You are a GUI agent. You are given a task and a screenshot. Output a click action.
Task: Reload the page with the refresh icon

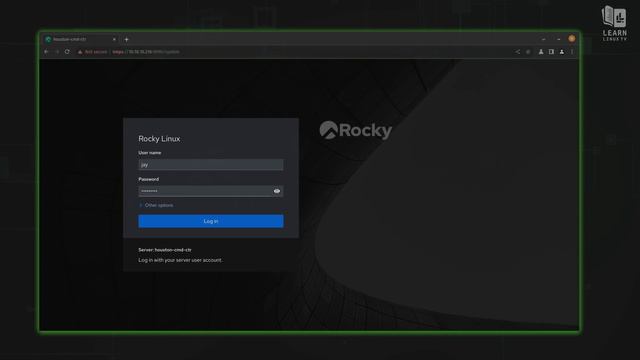[x=67, y=52]
